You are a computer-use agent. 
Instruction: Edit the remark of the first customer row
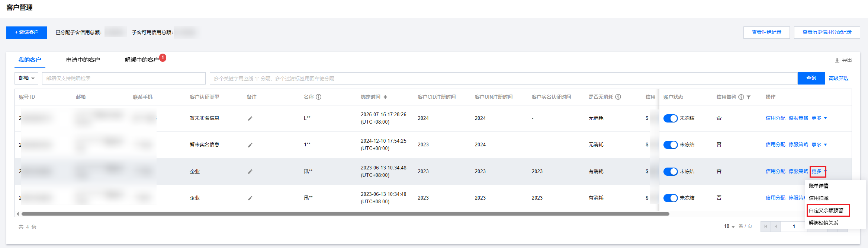(x=250, y=118)
